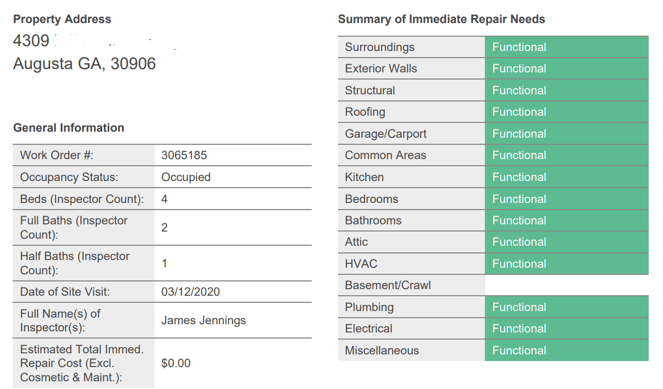This screenshot has height=389, width=663.
Task: Select the Functional status for Plumbing
Action: (x=567, y=307)
